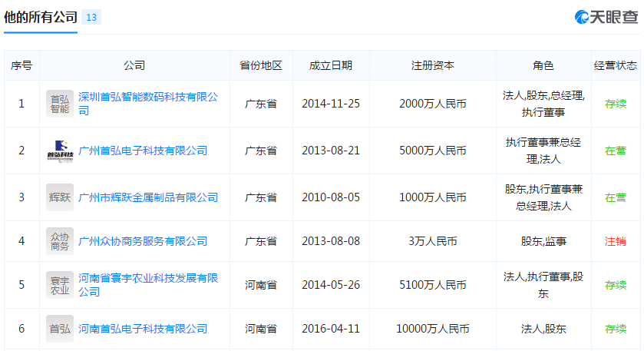Click 股东,执行董事兼总经理,法人 role cell in row 3

(543, 197)
